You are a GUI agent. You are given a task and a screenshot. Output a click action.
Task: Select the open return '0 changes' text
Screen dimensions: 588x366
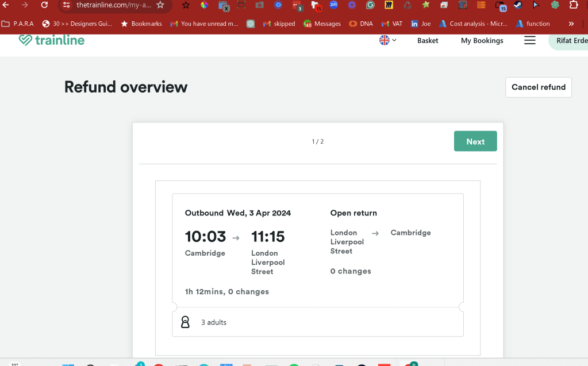point(351,271)
